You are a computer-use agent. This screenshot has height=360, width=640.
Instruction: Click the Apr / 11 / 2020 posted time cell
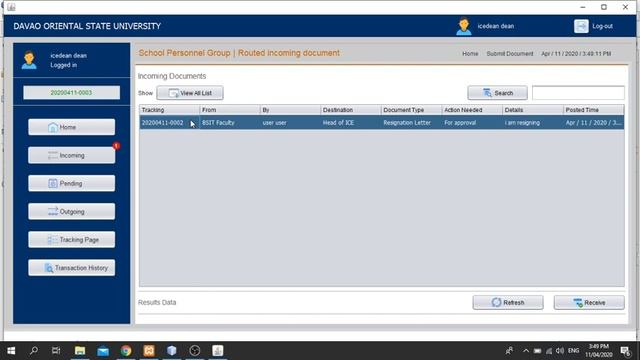click(593, 122)
